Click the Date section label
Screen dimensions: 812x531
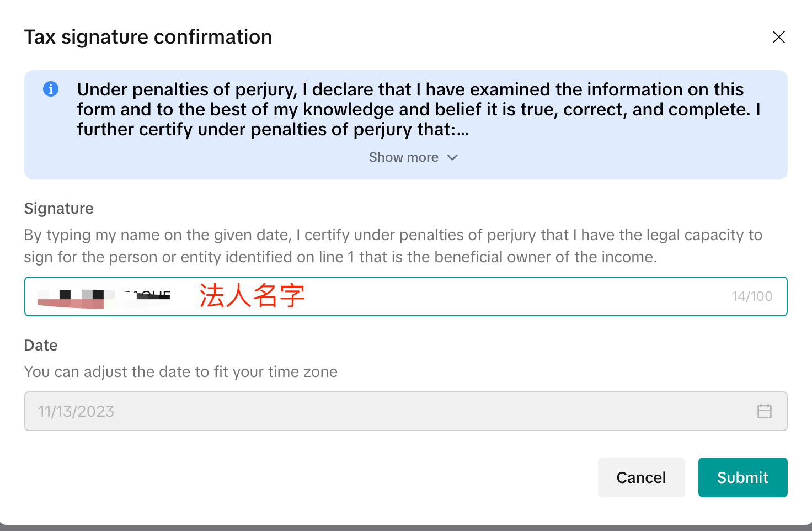point(41,346)
